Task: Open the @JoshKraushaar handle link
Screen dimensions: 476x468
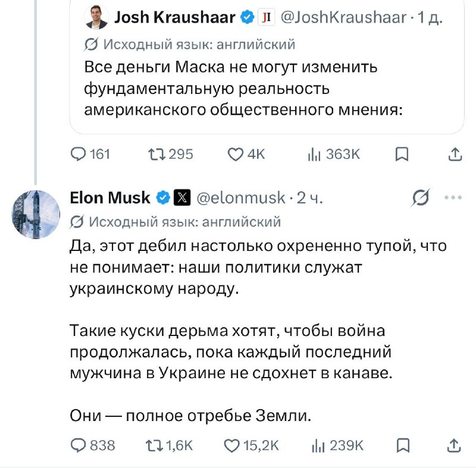Action: coord(343,17)
